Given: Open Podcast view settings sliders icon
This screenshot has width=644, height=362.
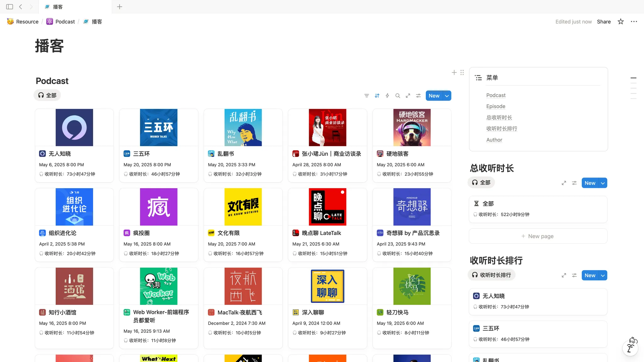Looking at the screenshot, I should click(418, 96).
